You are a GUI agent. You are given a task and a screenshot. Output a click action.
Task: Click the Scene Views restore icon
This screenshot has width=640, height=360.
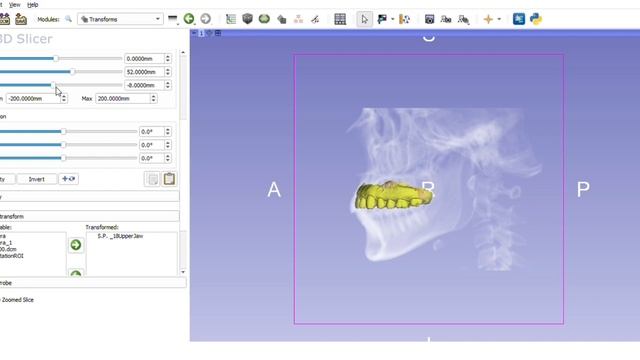click(x=463, y=19)
